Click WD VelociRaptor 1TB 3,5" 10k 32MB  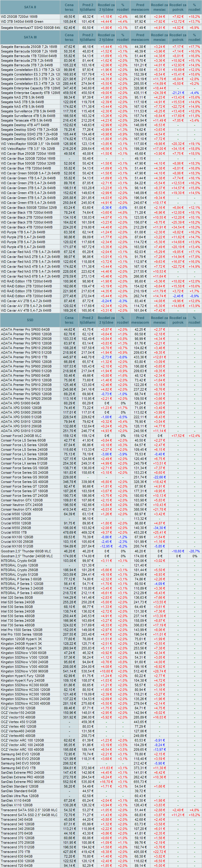click(x=28, y=149)
